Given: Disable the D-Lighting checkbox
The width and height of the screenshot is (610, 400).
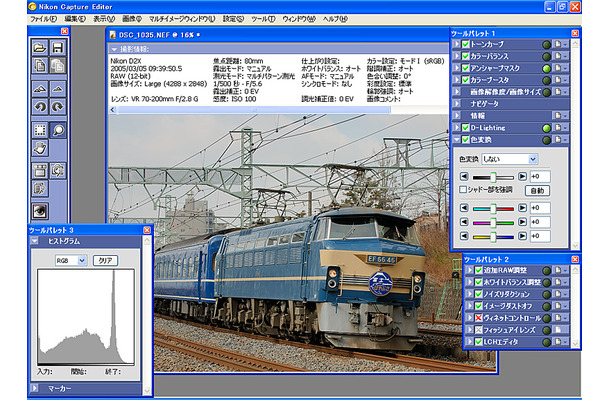Looking at the screenshot, I should 465,128.
